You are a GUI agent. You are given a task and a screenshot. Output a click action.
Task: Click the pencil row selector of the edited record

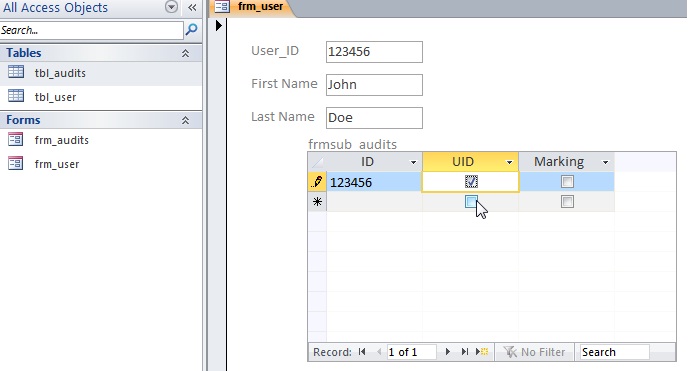click(317, 182)
